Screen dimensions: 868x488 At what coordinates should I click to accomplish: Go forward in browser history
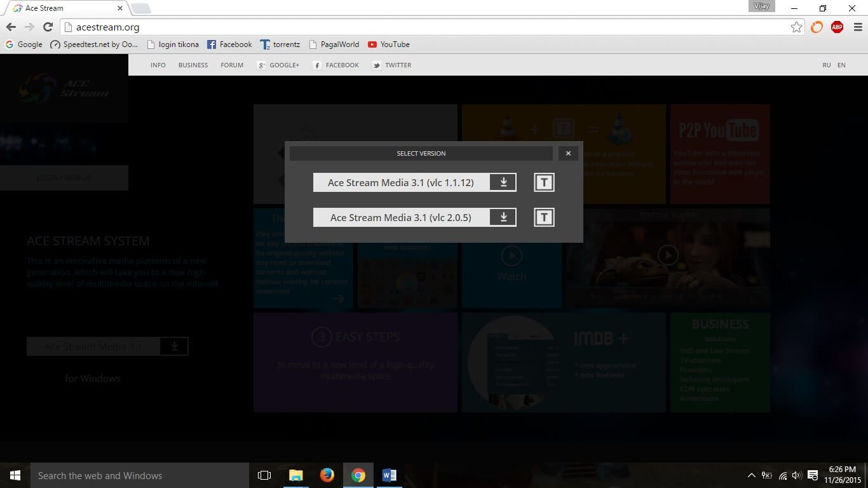pyautogui.click(x=29, y=27)
